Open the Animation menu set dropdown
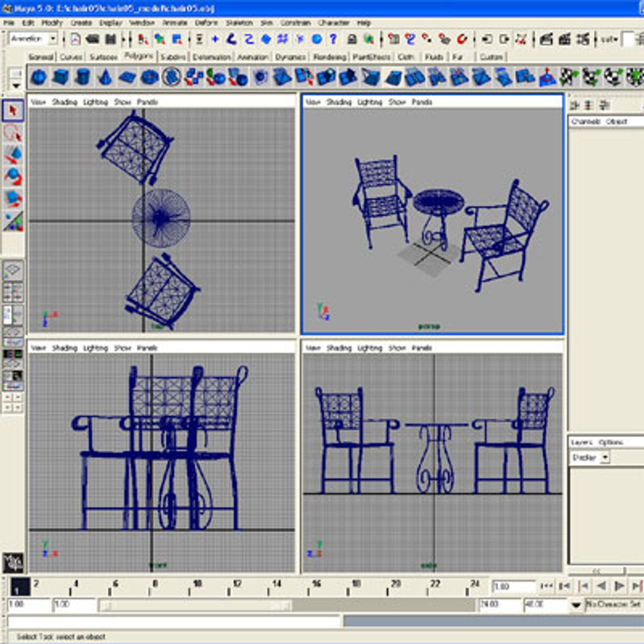The image size is (644, 644). click(x=53, y=39)
